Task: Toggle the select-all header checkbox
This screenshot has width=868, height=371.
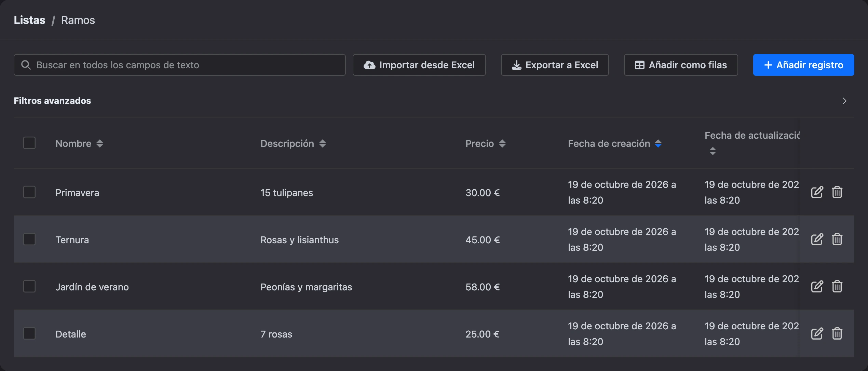Action: pos(29,143)
